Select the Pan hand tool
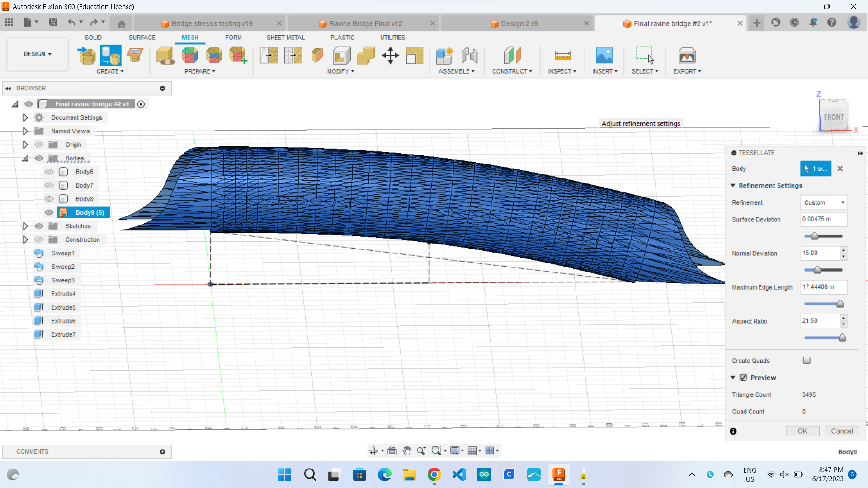Viewport: 868px width, 488px height. tap(407, 450)
